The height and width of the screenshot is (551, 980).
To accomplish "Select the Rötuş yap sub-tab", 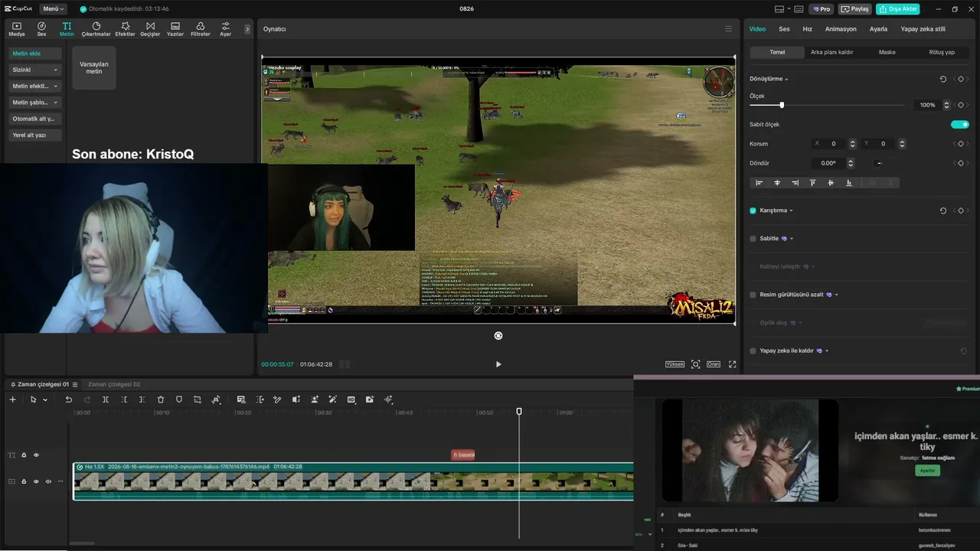I will pyautogui.click(x=942, y=52).
